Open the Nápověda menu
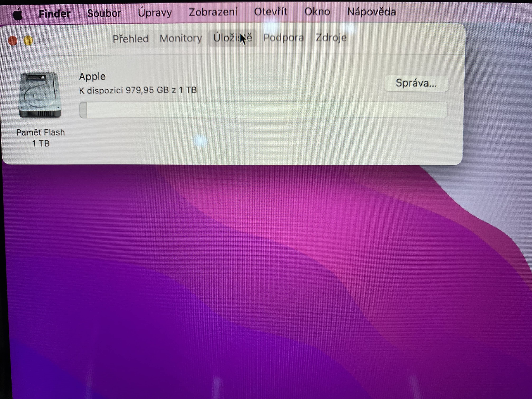 click(x=371, y=11)
